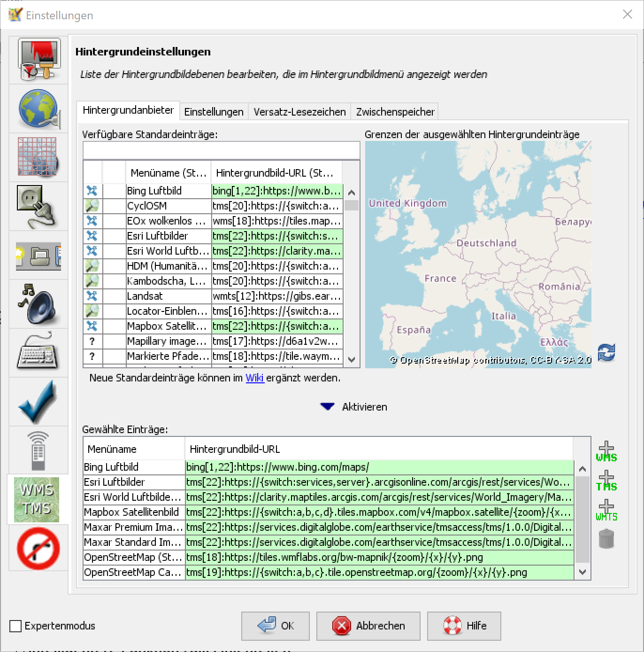Select the Landsat row in available entries
This screenshot has height=652, width=644.
[x=168, y=296]
